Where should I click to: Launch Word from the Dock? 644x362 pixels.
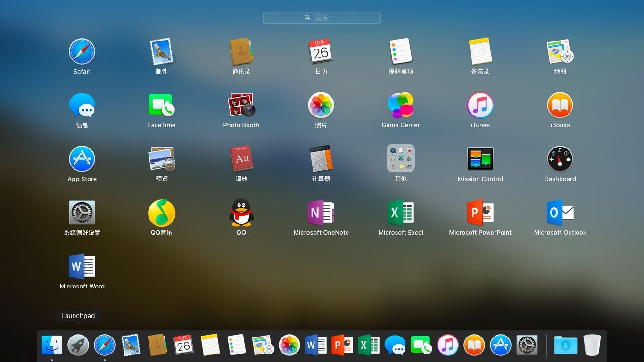[316, 345]
